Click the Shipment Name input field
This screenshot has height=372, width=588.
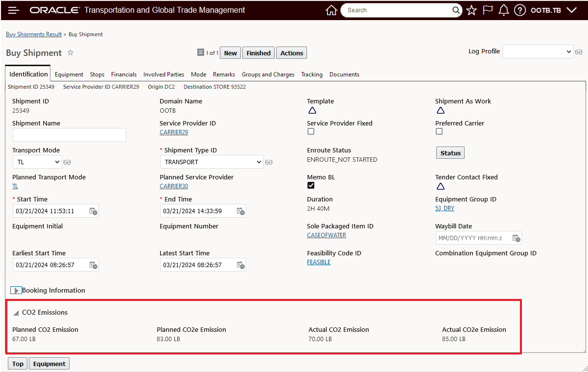pyautogui.click(x=70, y=135)
